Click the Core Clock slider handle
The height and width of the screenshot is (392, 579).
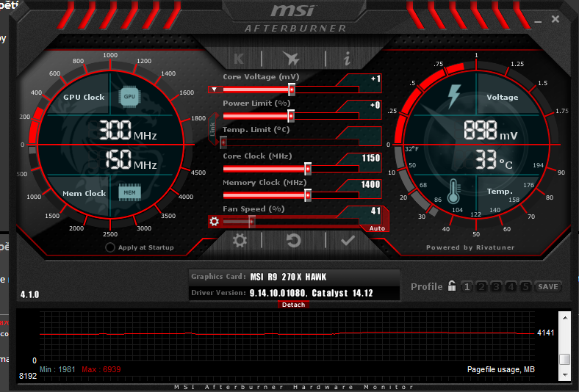click(308, 169)
